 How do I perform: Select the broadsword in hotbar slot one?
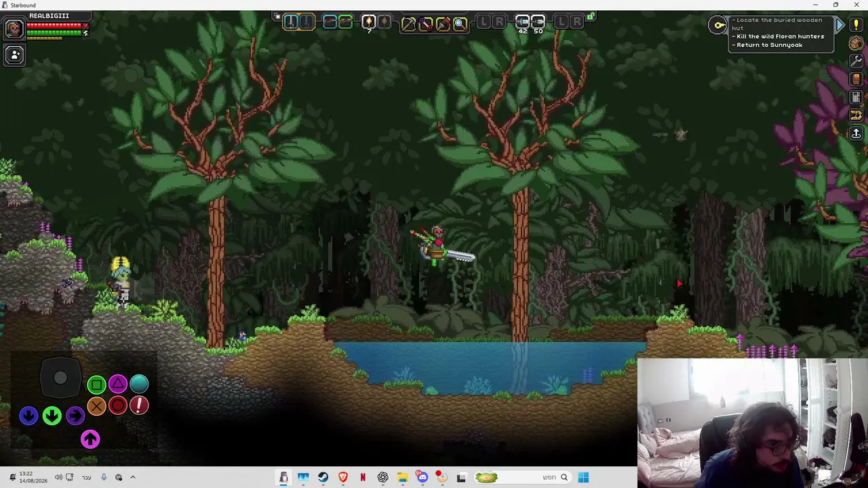click(x=291, y=22)
